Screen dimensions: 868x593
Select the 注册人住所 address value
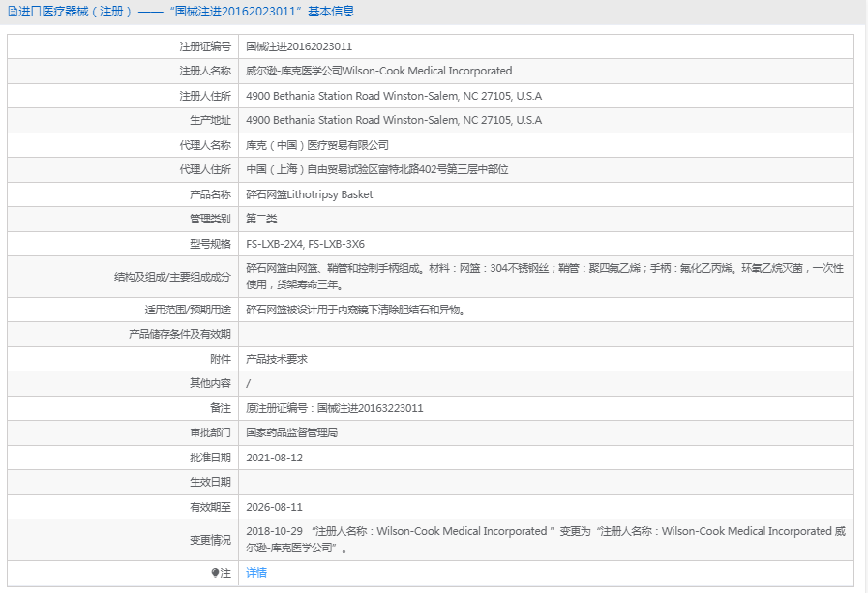394,96
